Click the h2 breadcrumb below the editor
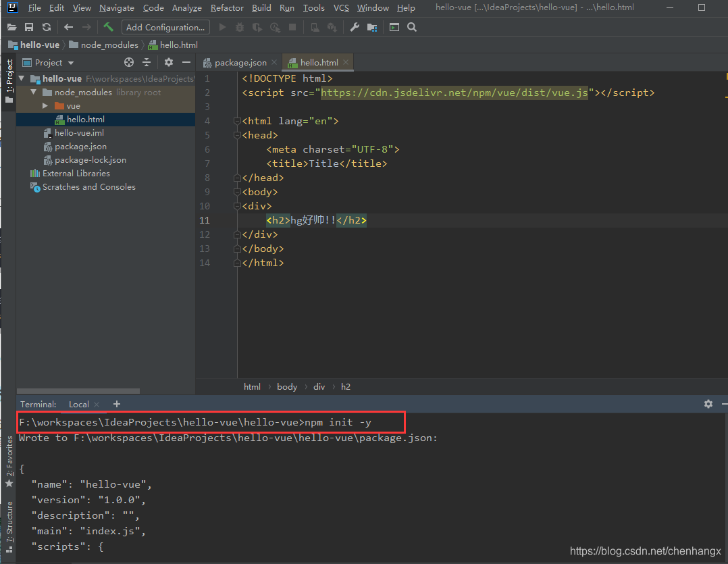 point(346,386)
